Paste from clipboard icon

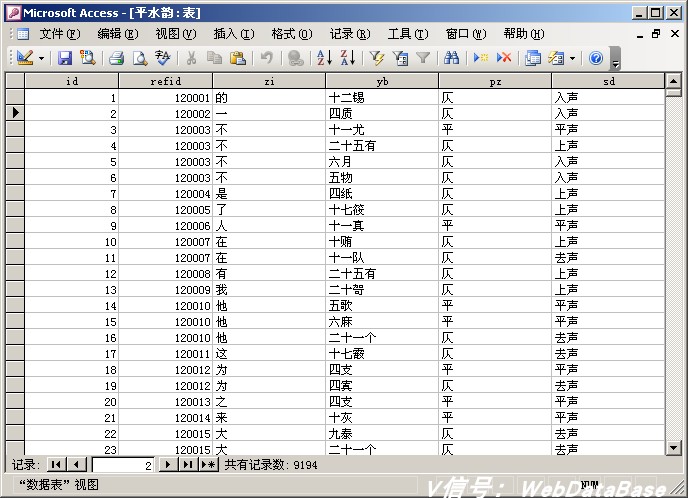(237, 57)
